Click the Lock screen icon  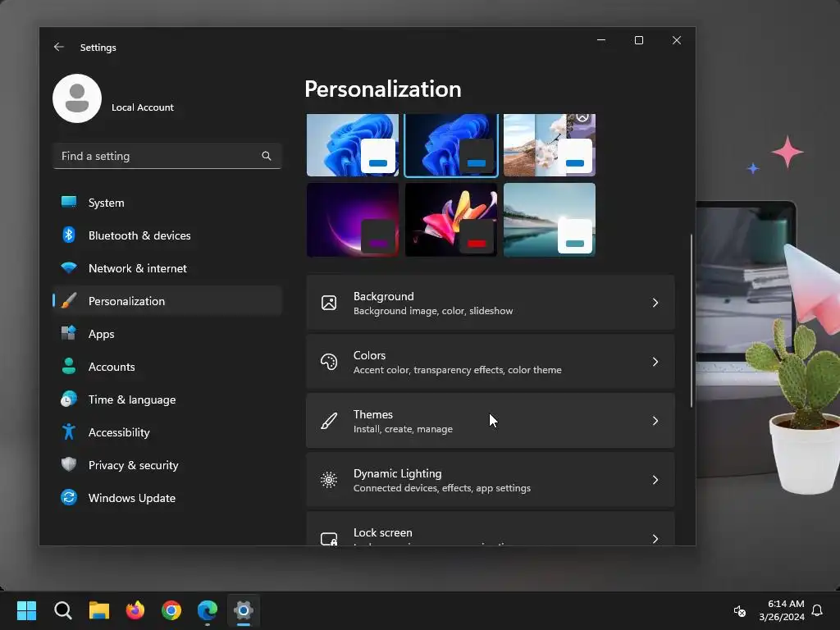[329, 538]
